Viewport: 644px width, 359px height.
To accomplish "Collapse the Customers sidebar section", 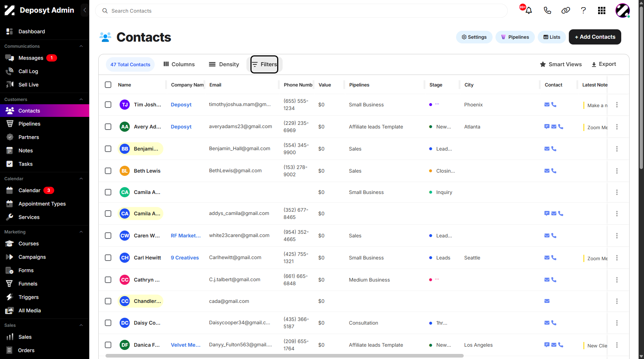I will [x=81, y=100].
